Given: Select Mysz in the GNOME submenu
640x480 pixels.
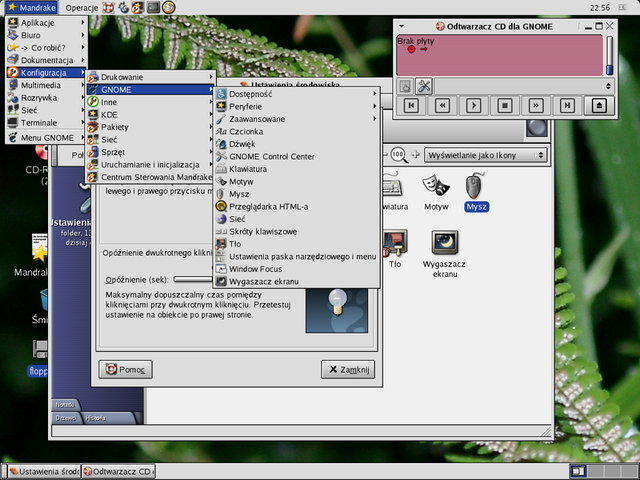Looking at the screenshot, I should coord(296,194).
